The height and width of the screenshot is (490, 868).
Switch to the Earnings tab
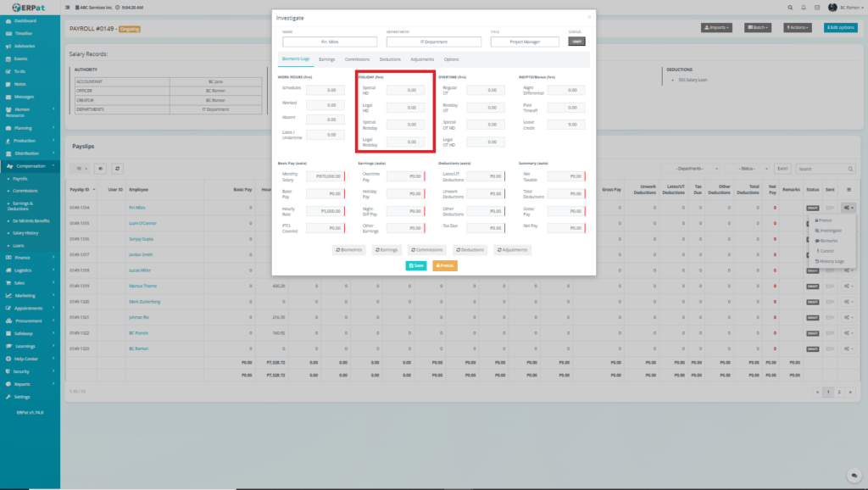coord(326,59)
